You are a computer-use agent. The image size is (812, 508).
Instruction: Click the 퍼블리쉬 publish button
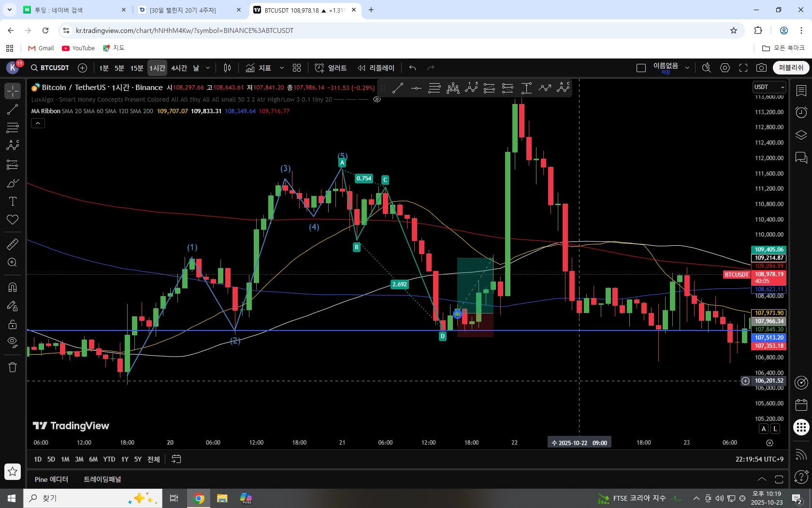click(791, 68)
